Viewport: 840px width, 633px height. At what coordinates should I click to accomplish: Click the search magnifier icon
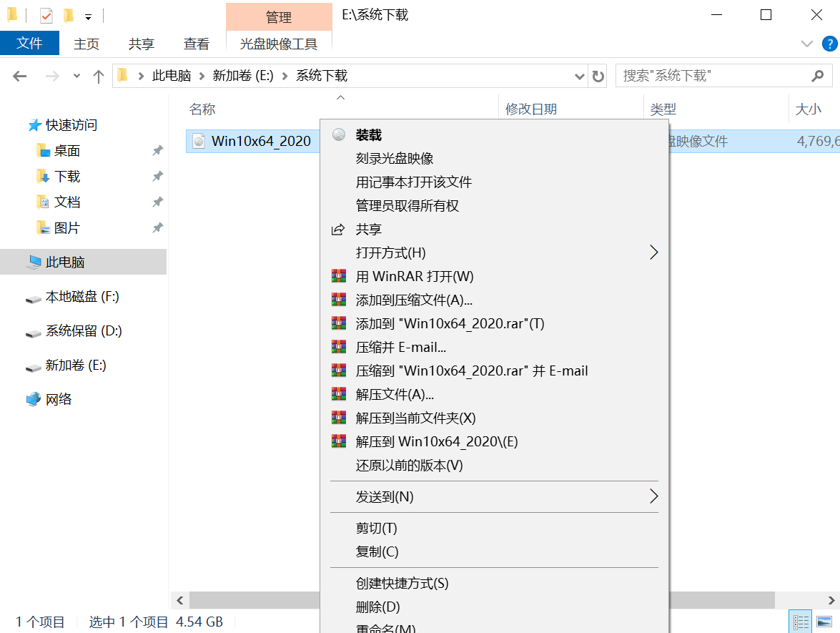pos(818,76)
